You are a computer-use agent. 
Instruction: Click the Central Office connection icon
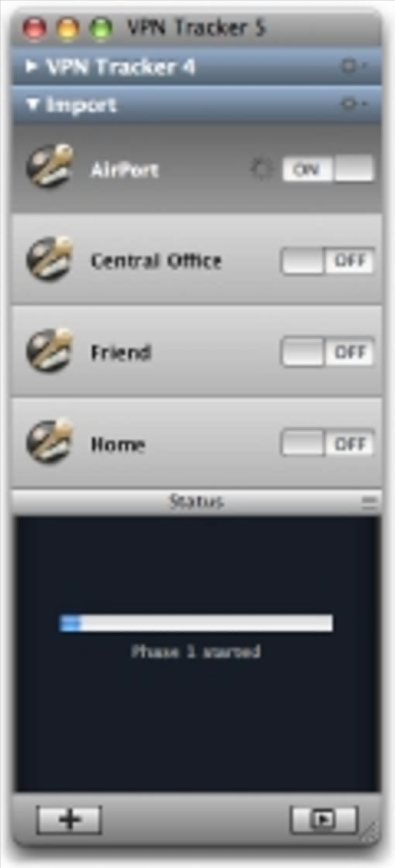[x=50, y=258]
